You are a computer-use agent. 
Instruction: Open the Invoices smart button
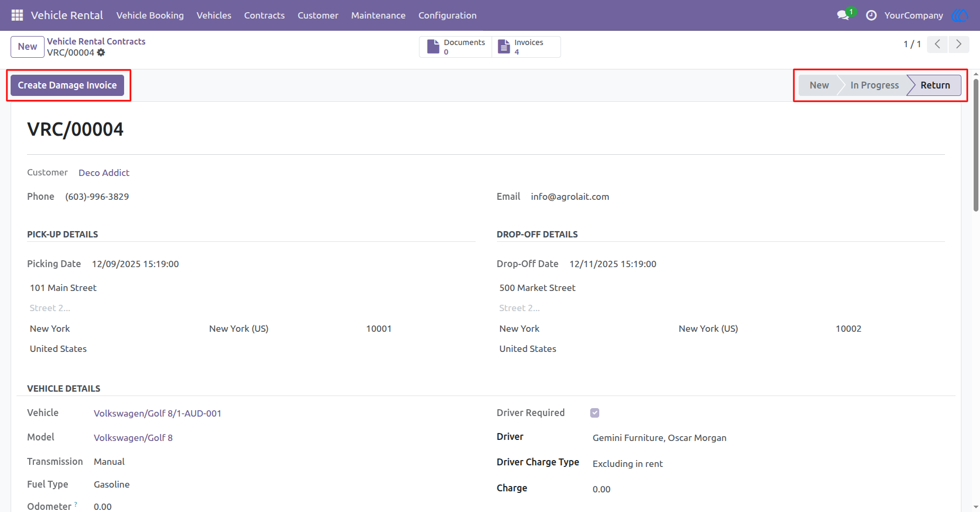(x=526, y=47)
